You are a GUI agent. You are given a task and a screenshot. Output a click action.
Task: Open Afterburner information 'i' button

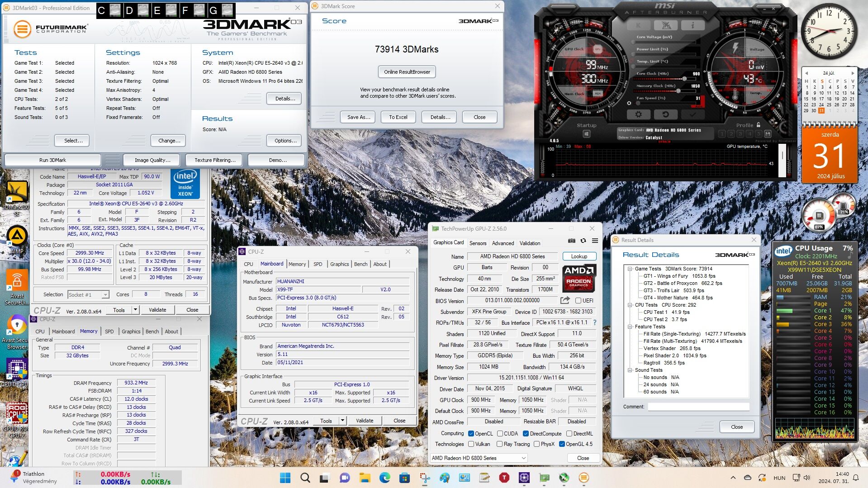[692, 25]
